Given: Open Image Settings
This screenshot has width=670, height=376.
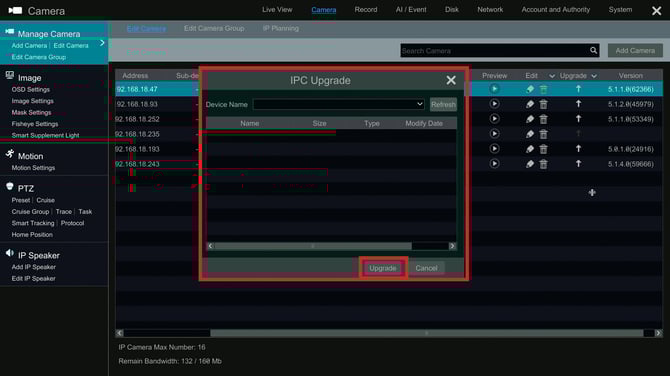Looking at the screenshot, I should [x=32, y=101].
